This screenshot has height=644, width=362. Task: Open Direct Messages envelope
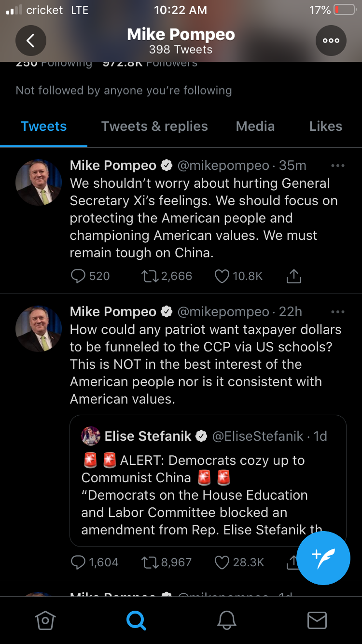pyautogui.click(x=317, y=620)
